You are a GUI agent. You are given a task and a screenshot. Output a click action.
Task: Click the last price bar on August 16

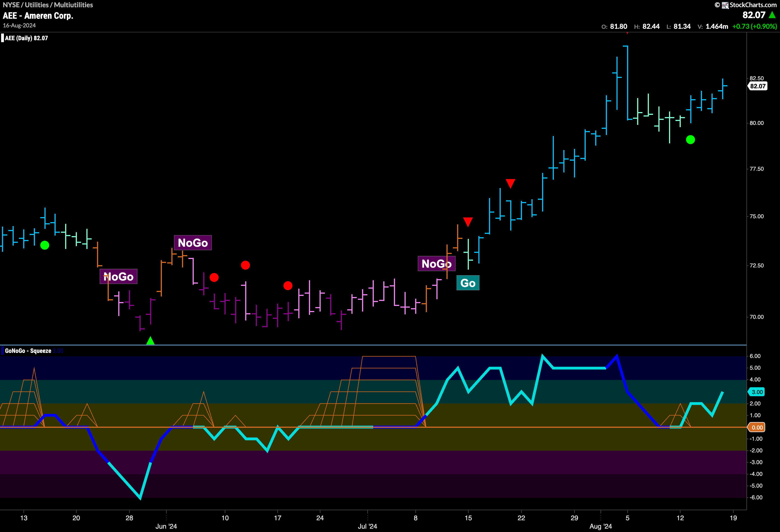coord(723,89)
